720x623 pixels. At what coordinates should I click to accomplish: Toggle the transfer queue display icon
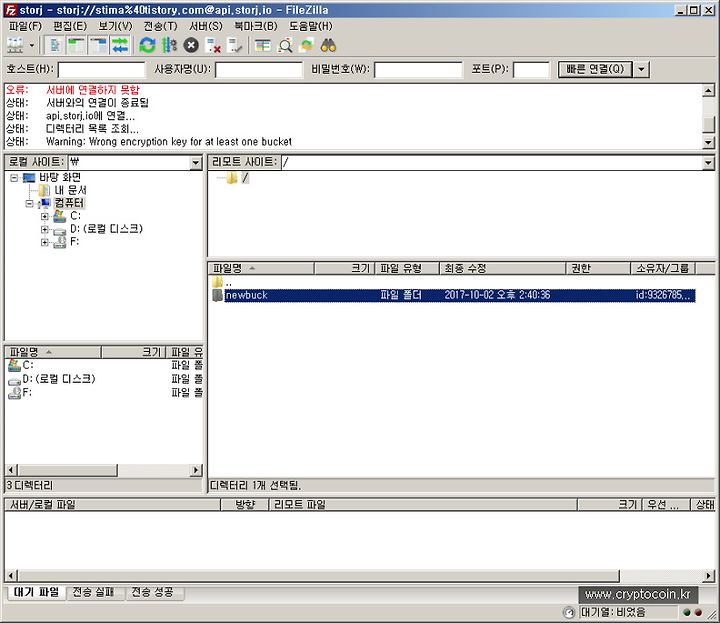click(x=120, y=45)
